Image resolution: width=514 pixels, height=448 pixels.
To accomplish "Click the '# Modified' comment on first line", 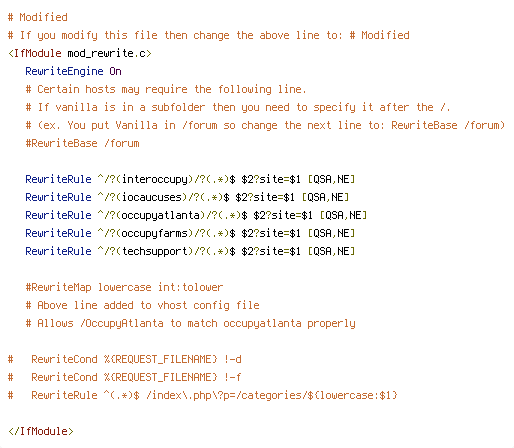I will pos(38,17).
